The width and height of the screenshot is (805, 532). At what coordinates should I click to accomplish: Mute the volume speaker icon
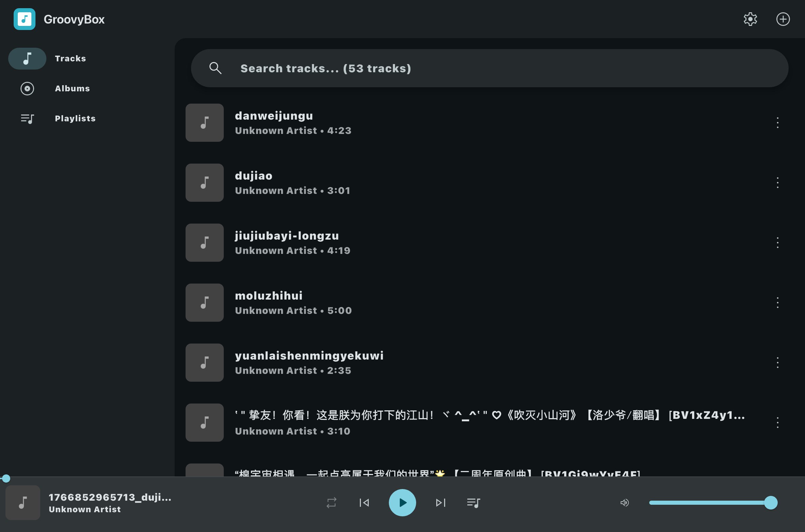coord(624,502)
